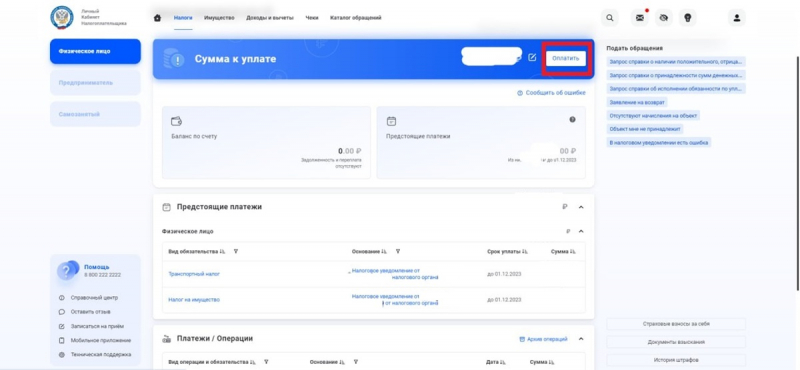Sort Платежи / Операции by Сумма
The height and width of the screenshot is (370, 800).
tap(552, 362)
